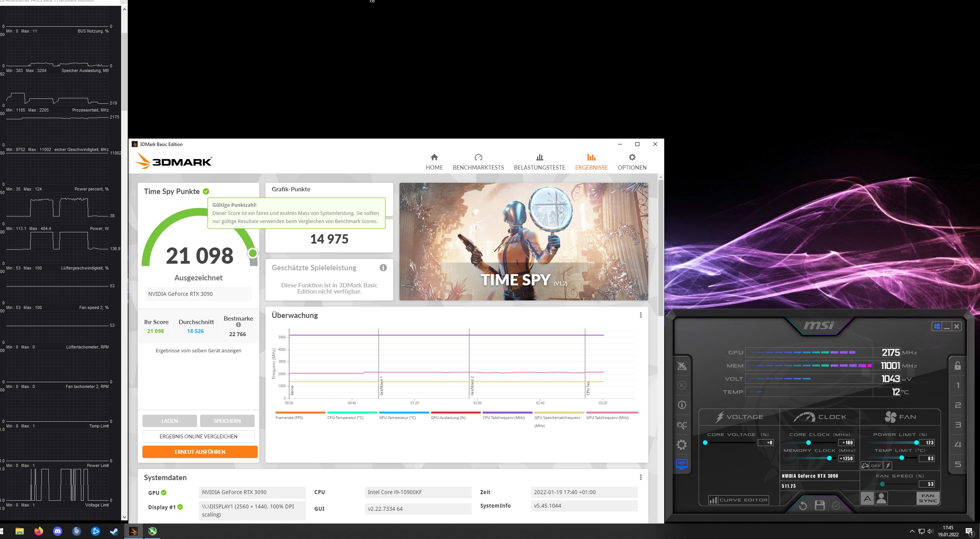
Task: Open Afterburner settings gear icon
Action: click(x=682, y=445)
